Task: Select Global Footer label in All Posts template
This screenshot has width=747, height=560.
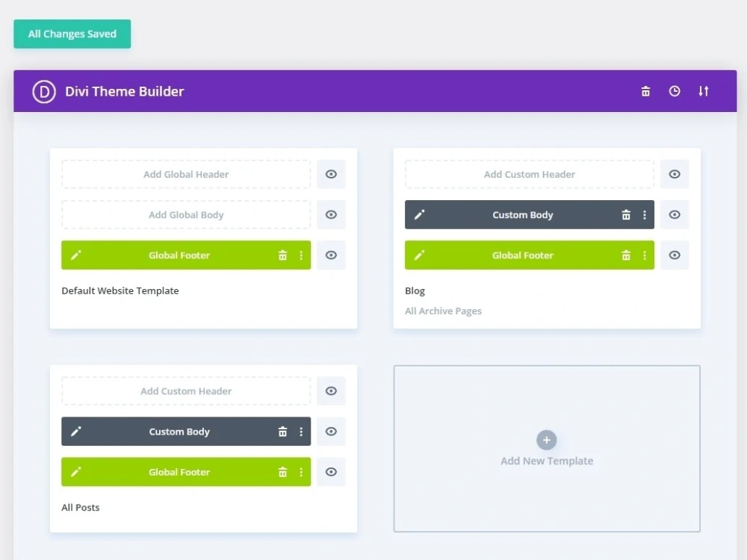Action: pos(179,472)
